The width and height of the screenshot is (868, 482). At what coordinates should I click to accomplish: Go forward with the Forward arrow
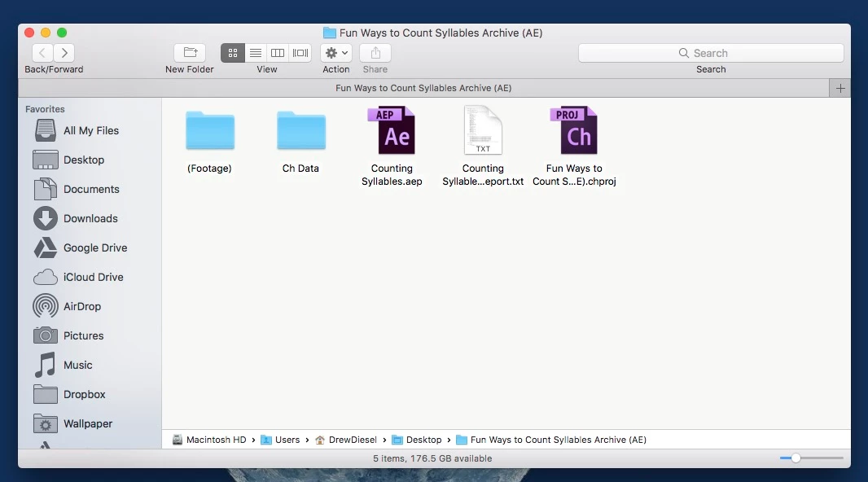[64, 53]
